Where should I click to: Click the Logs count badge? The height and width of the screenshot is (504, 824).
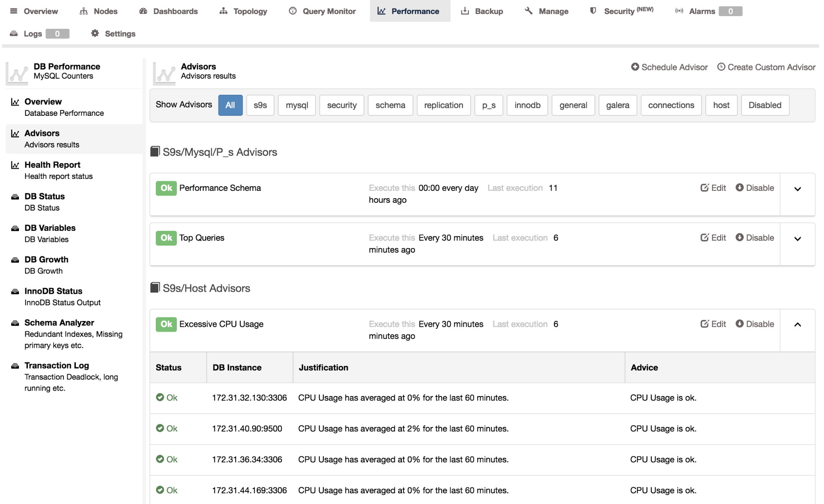click(57, 34)
